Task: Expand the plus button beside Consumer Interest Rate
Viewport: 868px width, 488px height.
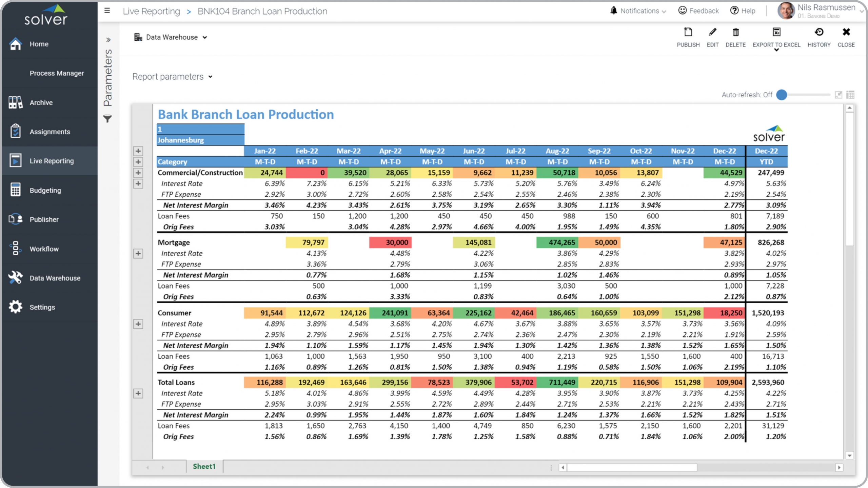Action: (138, 324)
